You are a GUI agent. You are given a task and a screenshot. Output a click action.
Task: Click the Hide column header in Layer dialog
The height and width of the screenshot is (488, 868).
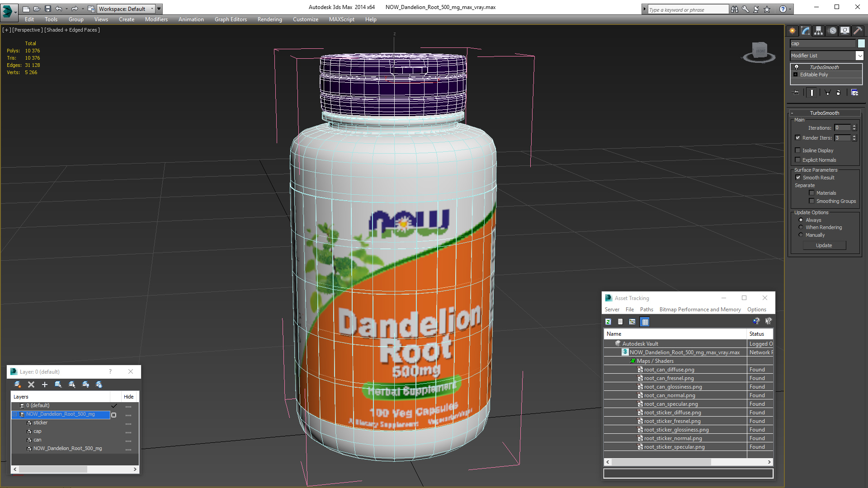click(x=129, y=397)
